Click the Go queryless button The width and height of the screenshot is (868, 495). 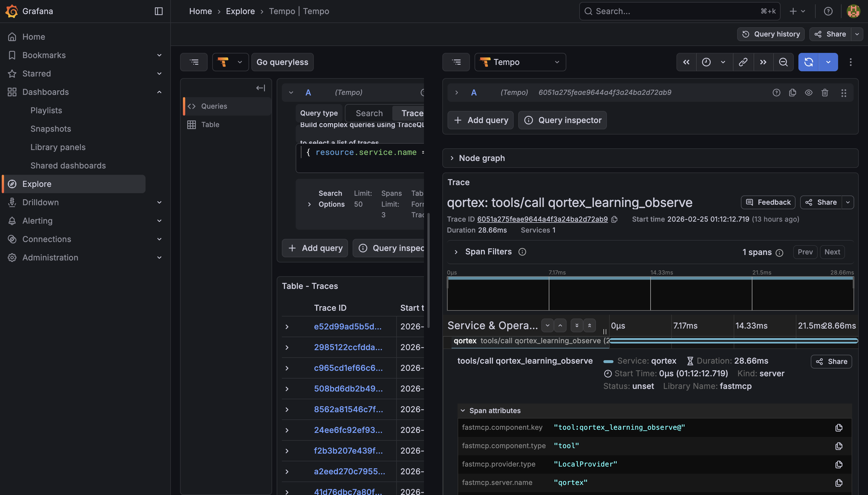(x=282, y=62)
